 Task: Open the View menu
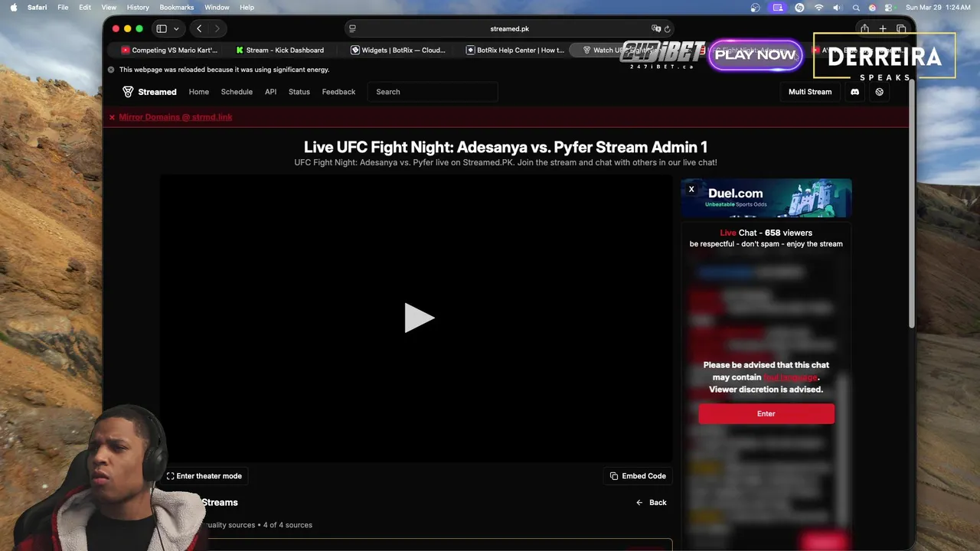(109, 7)
